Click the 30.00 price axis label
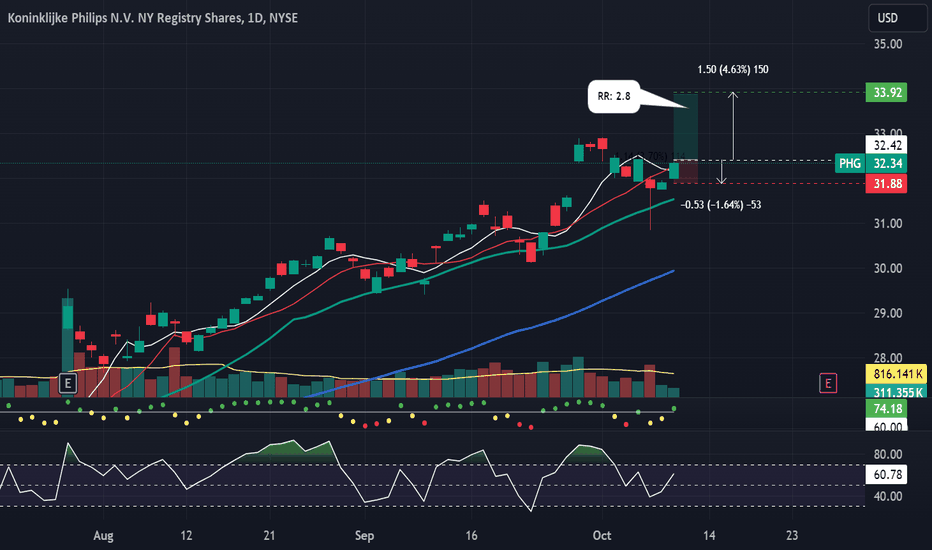Image resolution: width=932 pixels, height=550 pixels. 887,268
